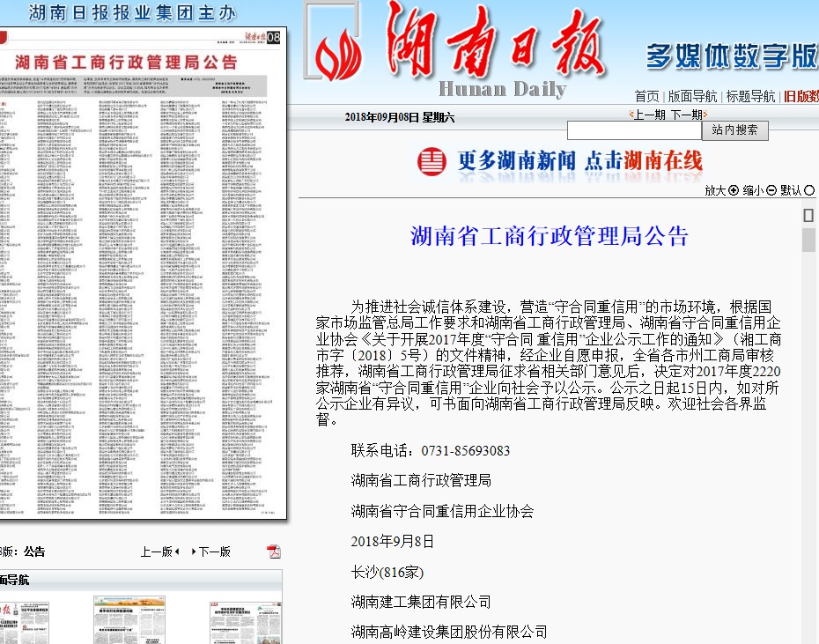Go to next issue 下一期
Viewport: 819px width, 644px height.
click(686, 115)
